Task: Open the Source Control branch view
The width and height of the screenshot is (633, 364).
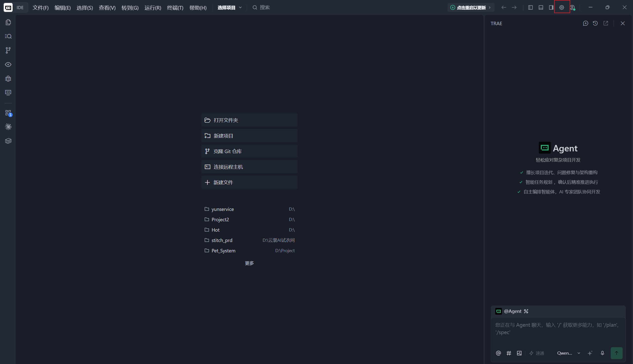Action: [8, 50]
